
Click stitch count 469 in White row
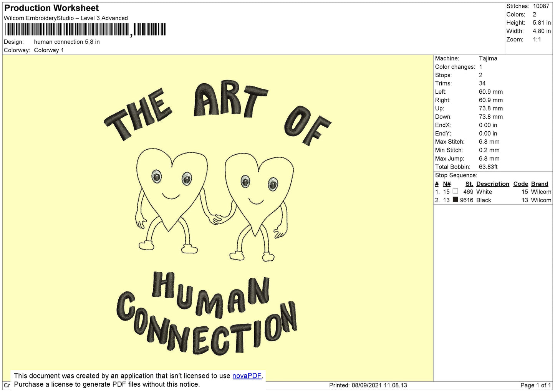pos(468,192)
